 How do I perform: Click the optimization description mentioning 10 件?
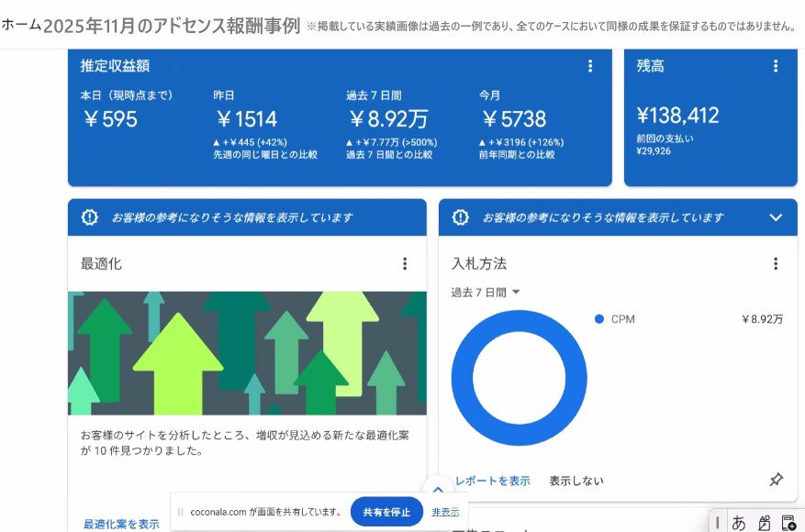pos(245,443)
